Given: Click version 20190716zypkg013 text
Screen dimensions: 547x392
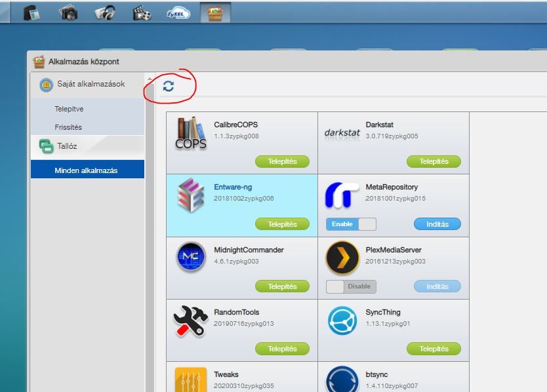Looking at the screenshot, I should pos(244,324).
